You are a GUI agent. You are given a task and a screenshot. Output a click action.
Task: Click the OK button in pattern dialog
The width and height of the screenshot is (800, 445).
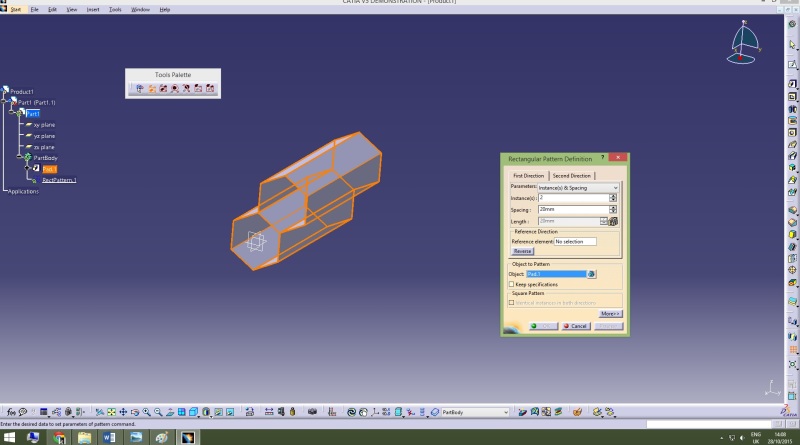pos(543,326)
